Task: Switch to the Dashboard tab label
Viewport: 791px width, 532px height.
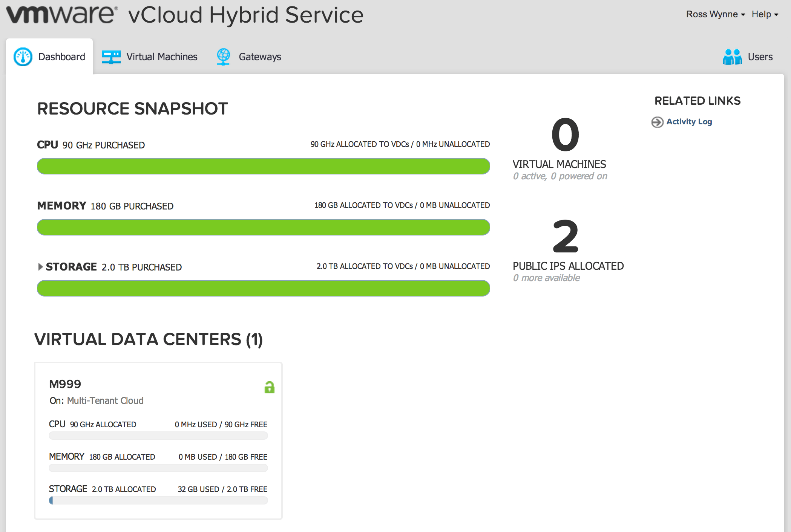Action: pos(62,57)
